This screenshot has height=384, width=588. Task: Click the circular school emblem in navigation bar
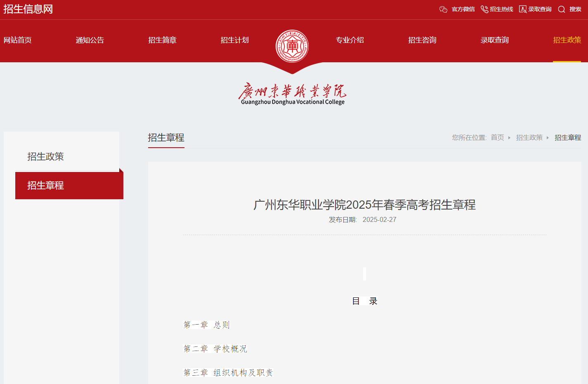click(292, 46)
